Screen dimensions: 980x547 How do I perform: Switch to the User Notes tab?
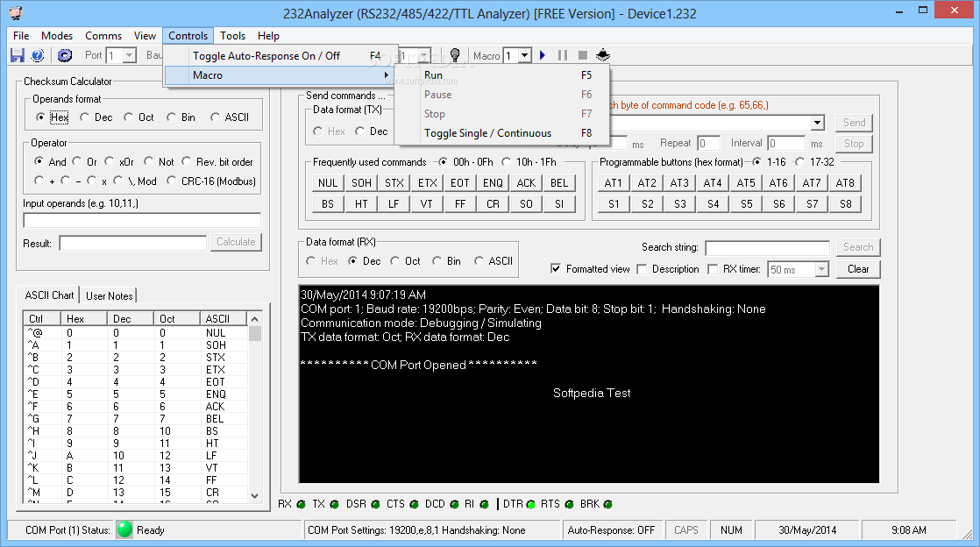point(110,295)
